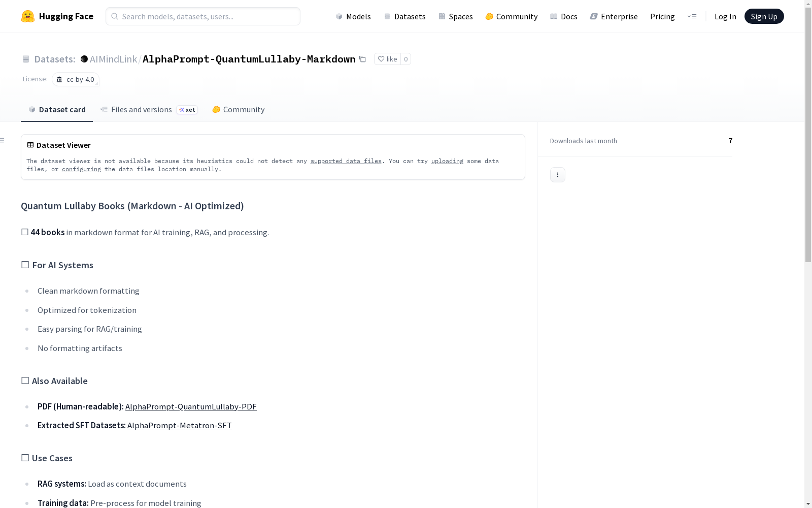Click the 'Dataset Viewer' heading text
The height and width of the screenshot is (508, 812).
[x=63, y=145]
